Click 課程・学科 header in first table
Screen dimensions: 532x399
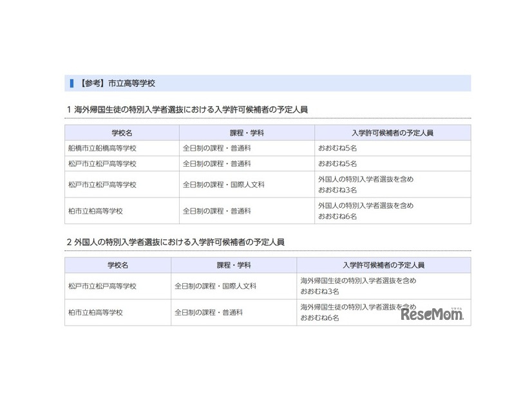[247, 133]
